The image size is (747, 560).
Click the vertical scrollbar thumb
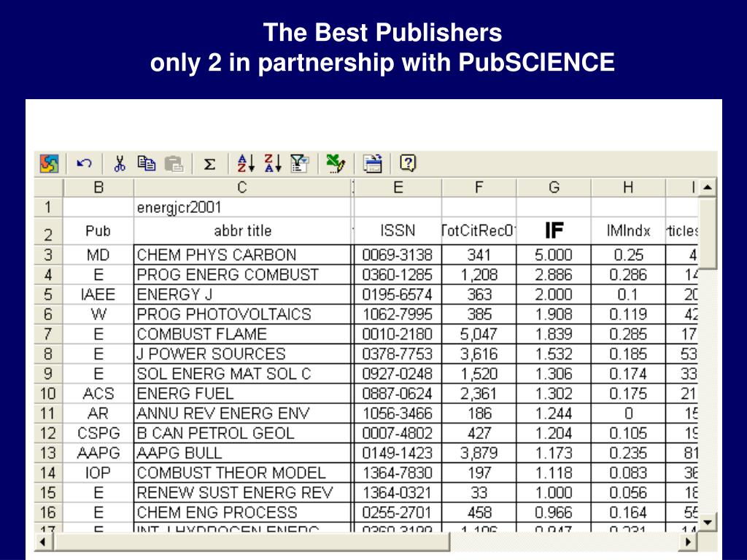tap(708, 233)
